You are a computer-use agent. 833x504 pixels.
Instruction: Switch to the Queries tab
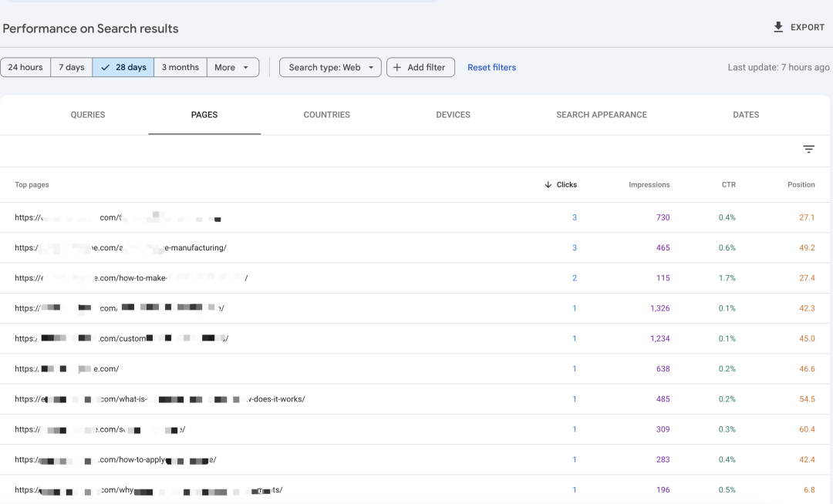click(88, 115)
